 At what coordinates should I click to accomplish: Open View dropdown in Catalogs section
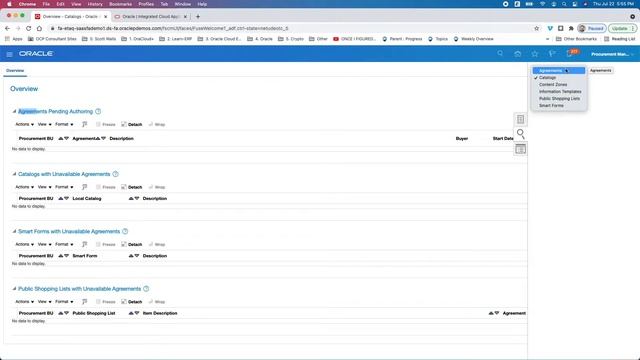pyautogui.click(x=44, y=187)
